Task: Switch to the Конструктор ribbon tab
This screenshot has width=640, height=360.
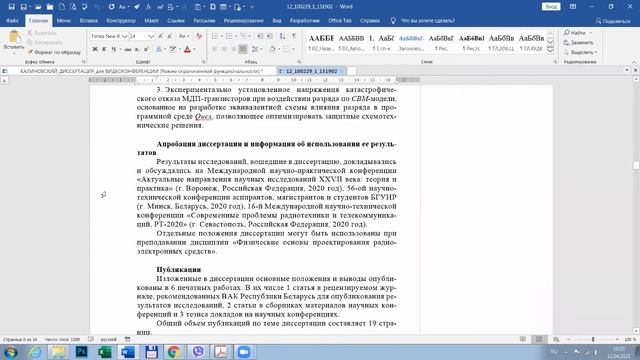Action: (x=121, y=20)
